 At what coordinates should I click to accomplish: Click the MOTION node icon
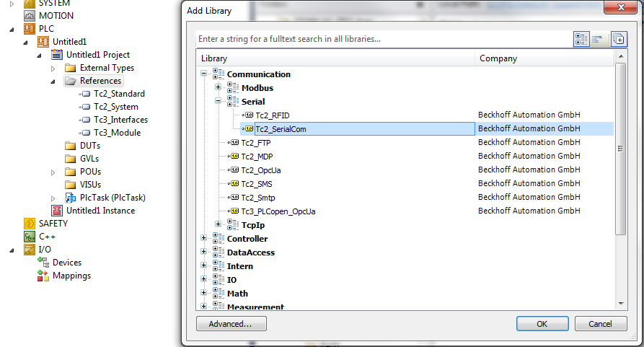[x=30, y=16]
